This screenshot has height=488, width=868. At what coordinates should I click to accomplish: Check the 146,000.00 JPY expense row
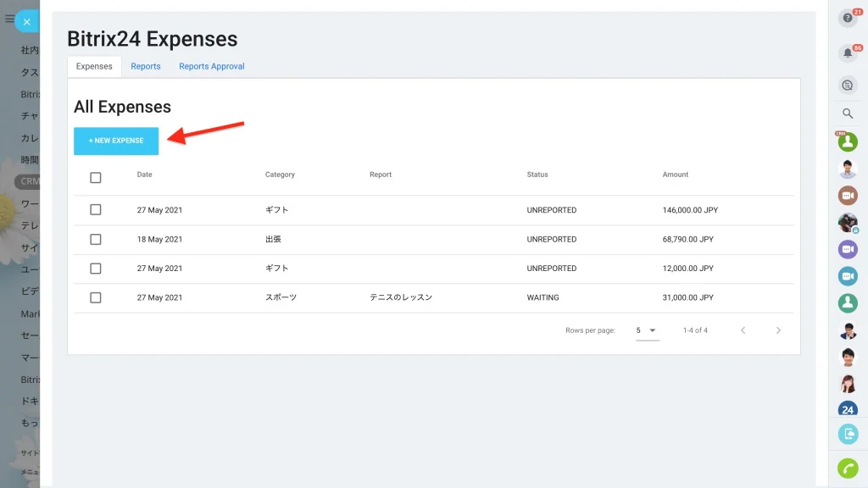click(96, 210)
